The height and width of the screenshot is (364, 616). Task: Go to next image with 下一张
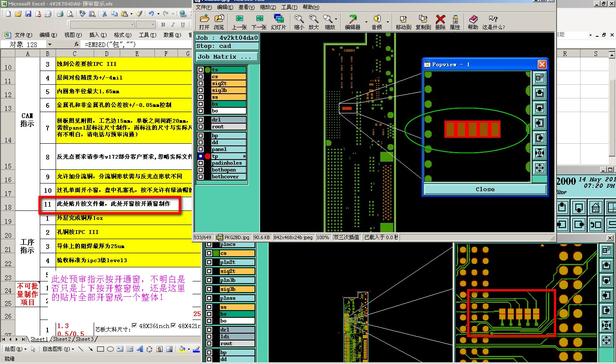point(259,19)
